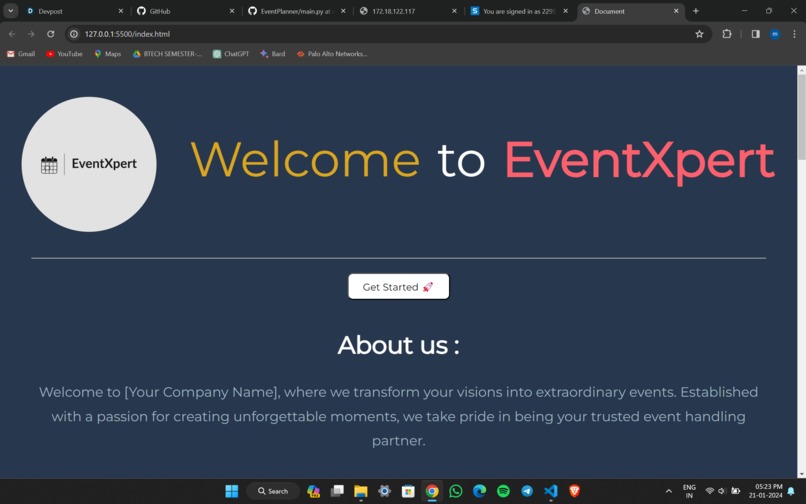Close the Devpost tab
Image resolution: width=806 pixels, height=504 pixels.
click(121, 11)
